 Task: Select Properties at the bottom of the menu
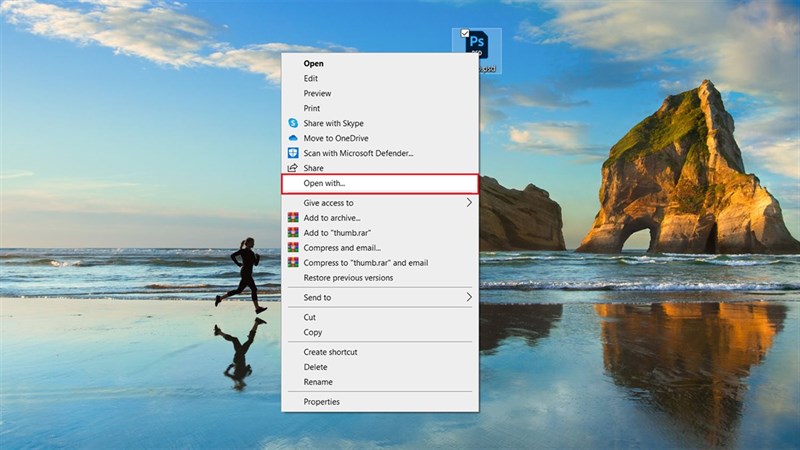[x=321, y=402]
